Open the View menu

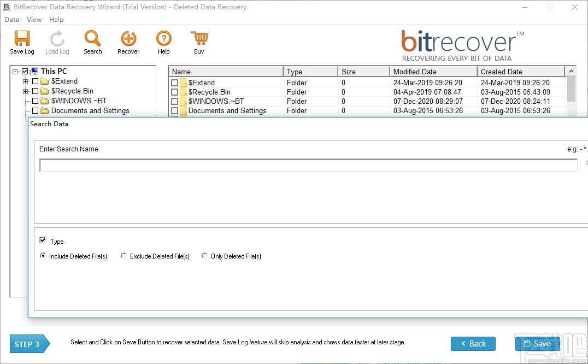click(x=34, y=20)
